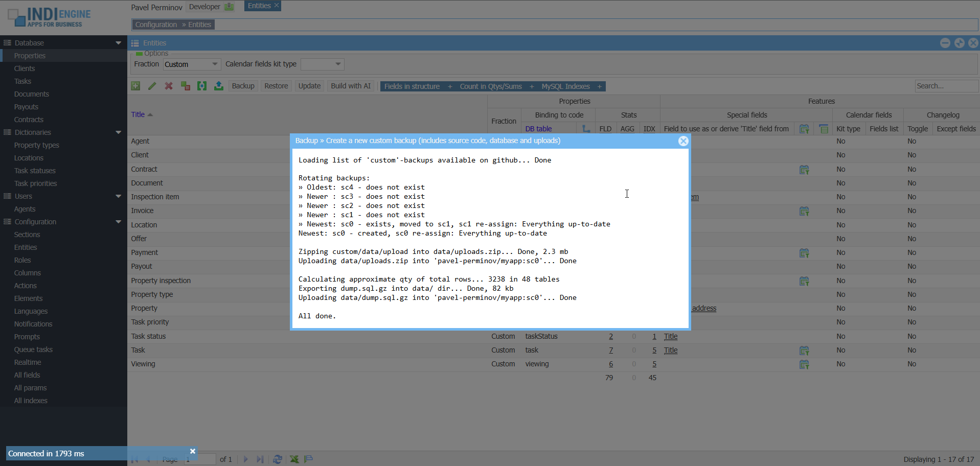The height and width of the screenshot is (466, 980).
Task: Click the pencil edit icon in toolbar
Action: (152, 86)
